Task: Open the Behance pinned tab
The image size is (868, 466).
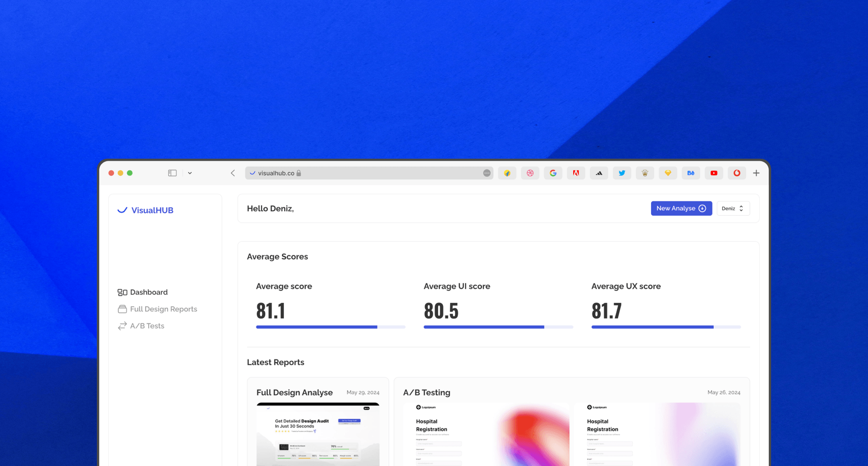Action: click(x=691, y=173)
